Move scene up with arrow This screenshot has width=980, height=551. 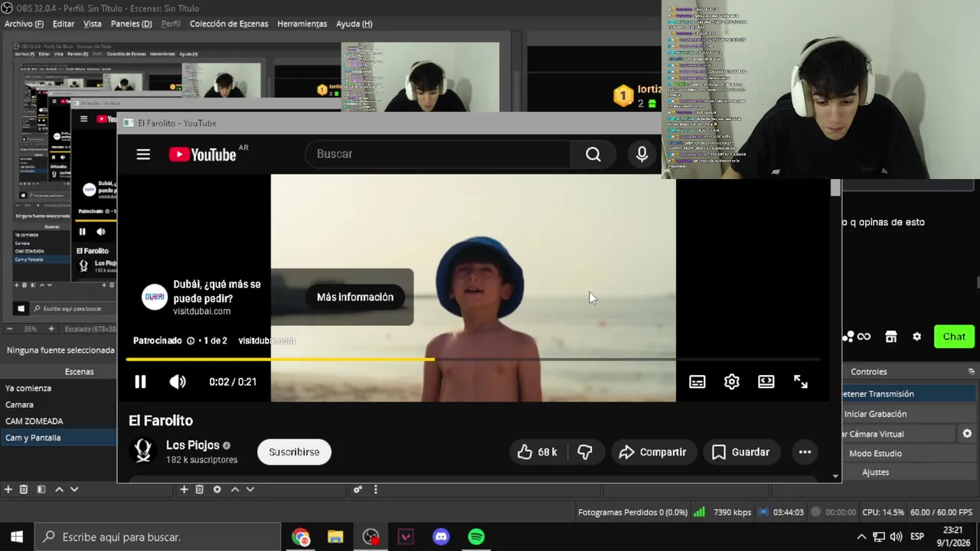coord(59,489)
